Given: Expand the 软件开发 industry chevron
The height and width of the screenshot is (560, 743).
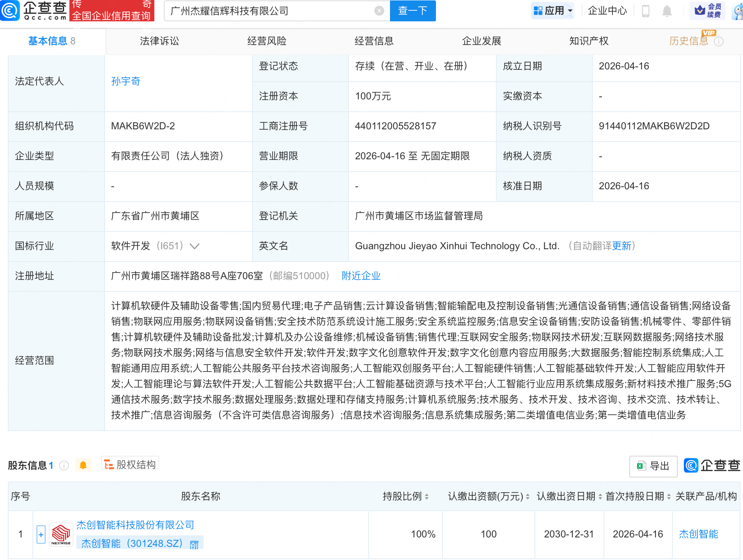Looking at the screenshot, I should click(x=195, y=246).
